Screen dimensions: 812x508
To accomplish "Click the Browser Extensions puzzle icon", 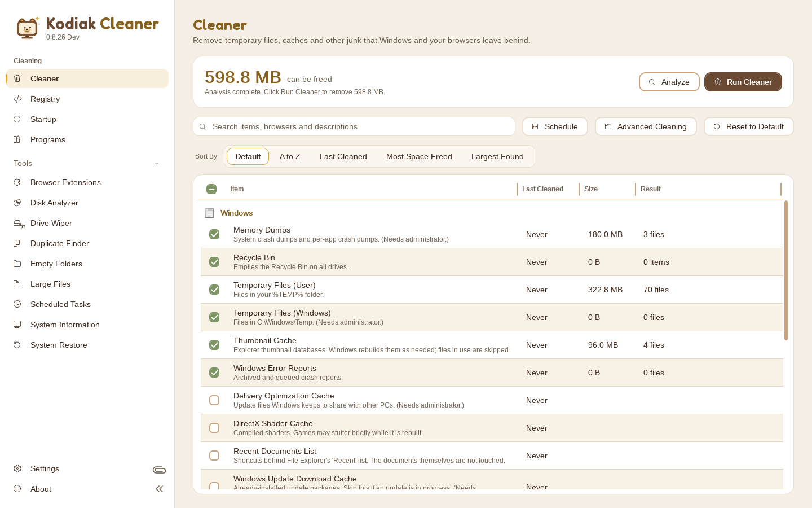I will 17,182.
